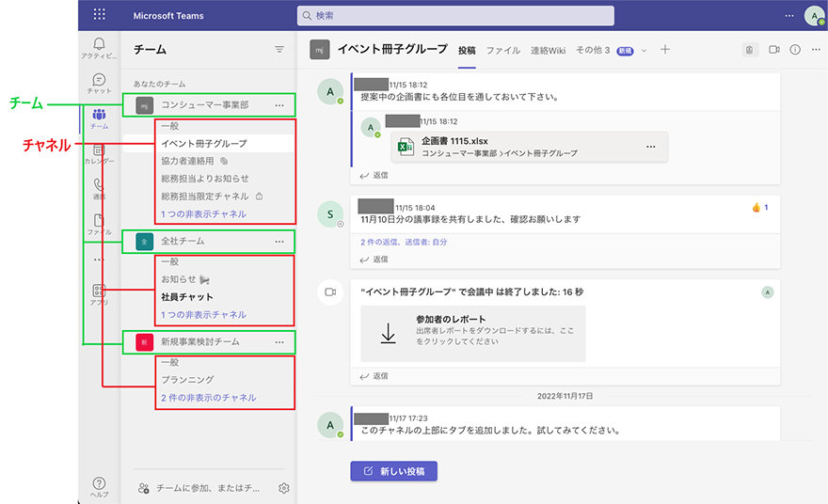The image size is (828, 504).
Task: Start a meeting with video camera icon
Action: tap(774, 50)
